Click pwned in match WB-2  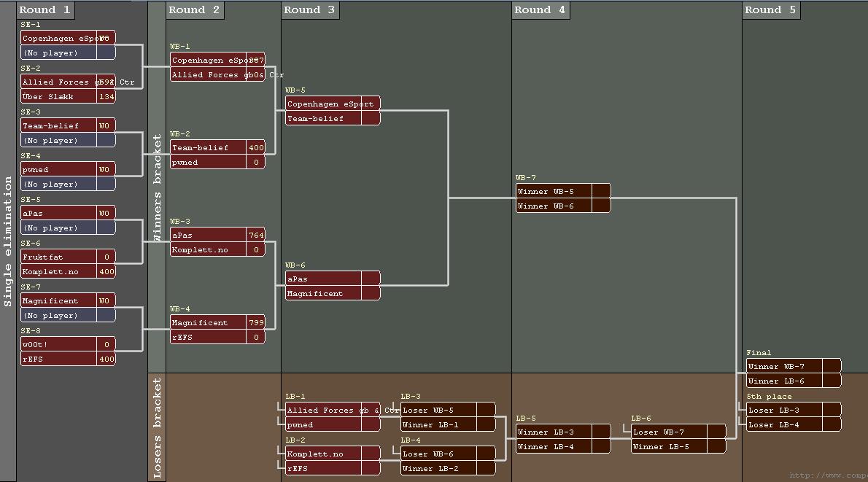[x=217, y=162]
